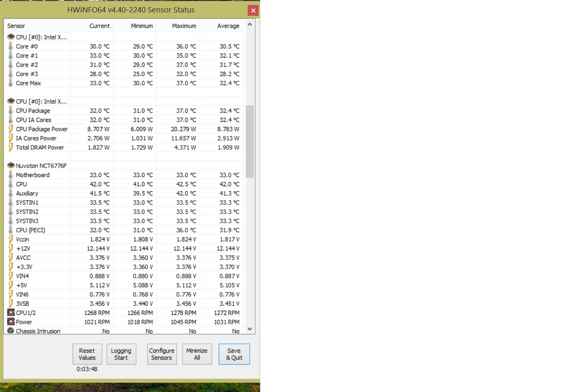566x392 pixels.
Task: Click the voltage icon beside AVCC
Action: coord(11,257)
